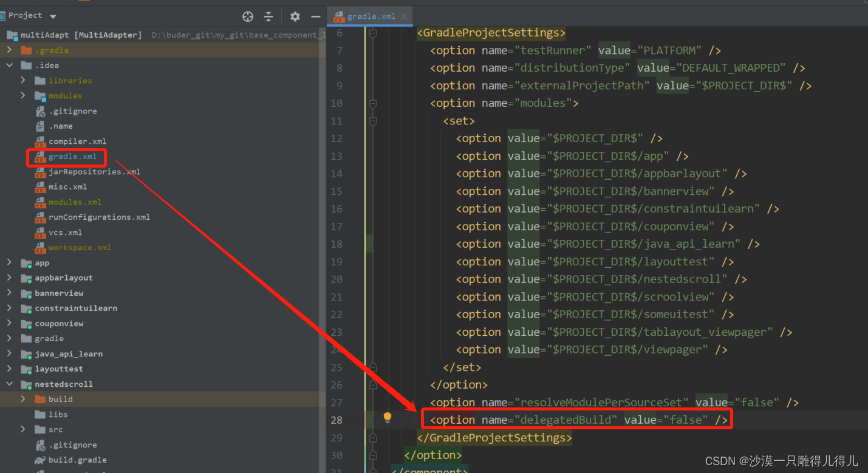The height and width of the screenshot is (473, 868).
Task: Expand the libraries folder
Action: [23, 80]
